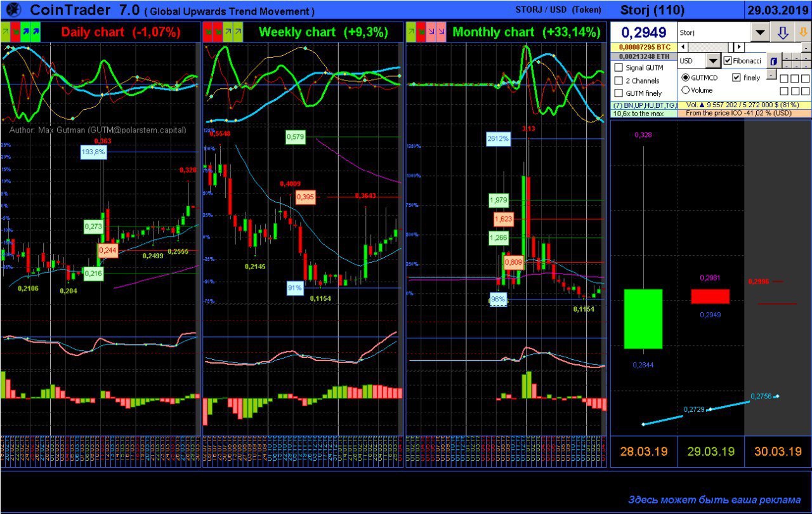812x514 pixels.
Task: Click the second red trend icon of Weekly chart
Action: [x=218, y=32]
